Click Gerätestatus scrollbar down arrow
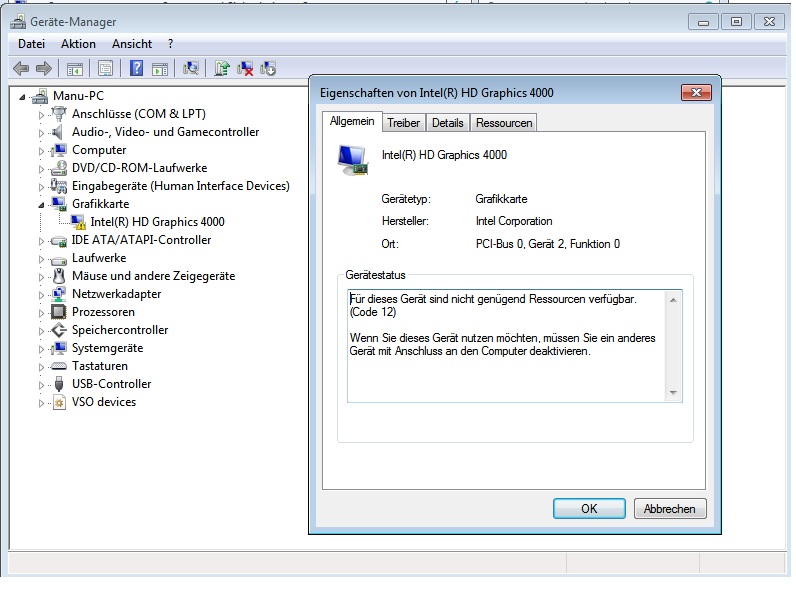This screenshot has width=796, height=597. [673, 392]
